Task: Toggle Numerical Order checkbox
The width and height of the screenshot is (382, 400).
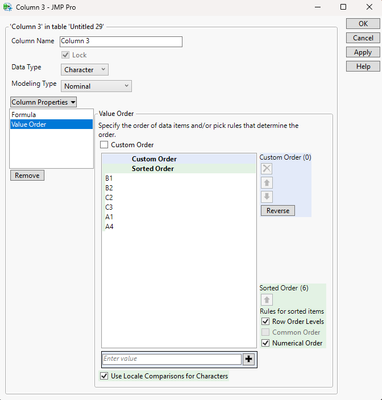Action: [x=265, y=343]
